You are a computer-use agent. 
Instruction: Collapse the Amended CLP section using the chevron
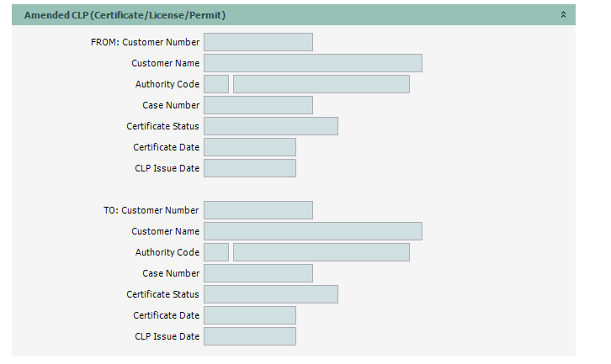(563, 15)
